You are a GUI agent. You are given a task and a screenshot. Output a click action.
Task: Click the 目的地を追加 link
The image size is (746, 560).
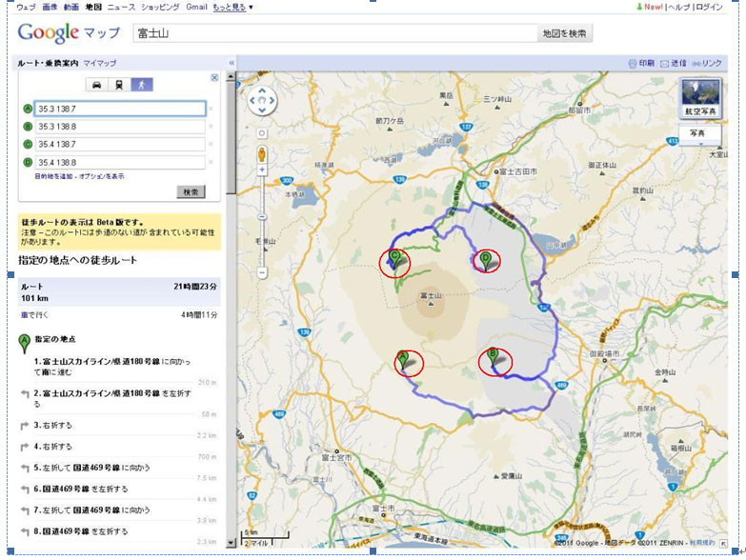53,176
